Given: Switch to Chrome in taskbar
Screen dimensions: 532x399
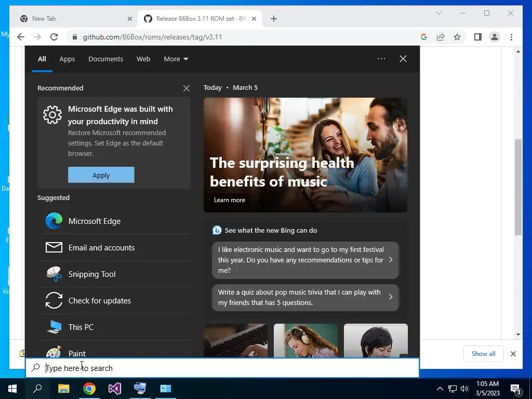Looking at the screenshot, I should coord(89,389).
